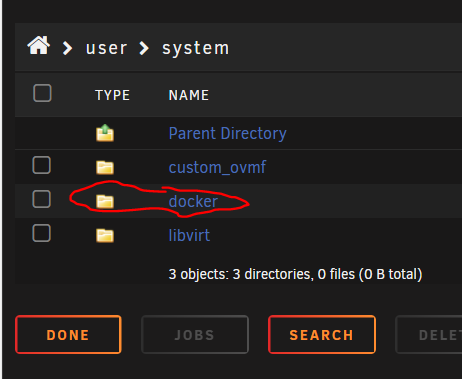Open the custom_ovmf folder icon
The width and height of the screenshot is (462, 379).
[105, 167]
